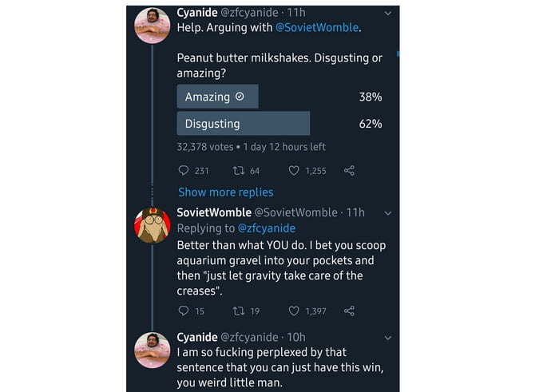Like SovietWomble's tweet with 1,397 likes
This screenshot has width=559, height=392.
294,311
